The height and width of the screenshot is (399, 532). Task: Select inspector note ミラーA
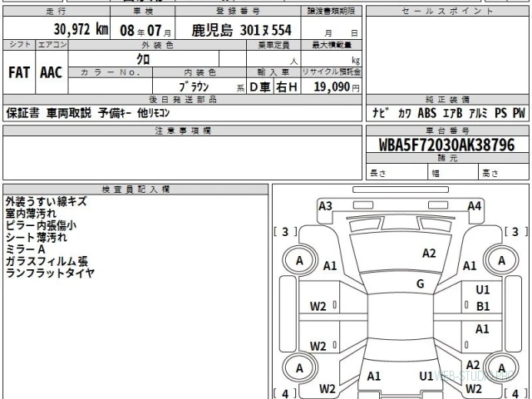(x=26, y=249)
